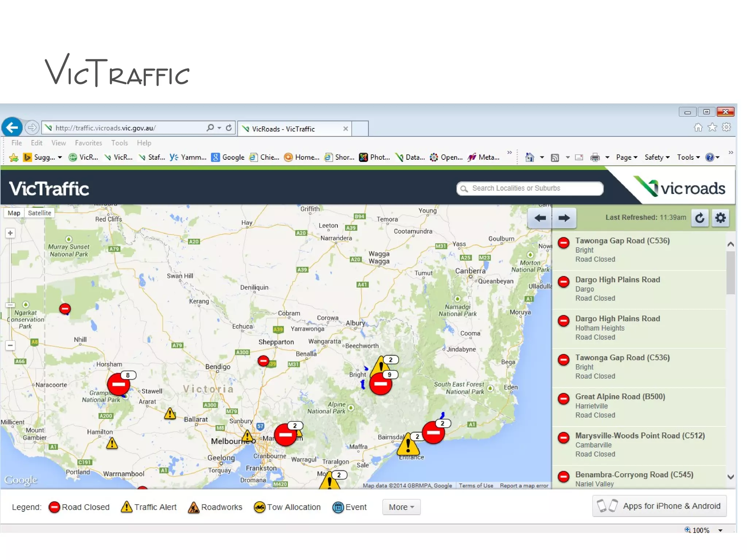
Task: Click the road closed cluster marked 8
Action: click(118, 384)
